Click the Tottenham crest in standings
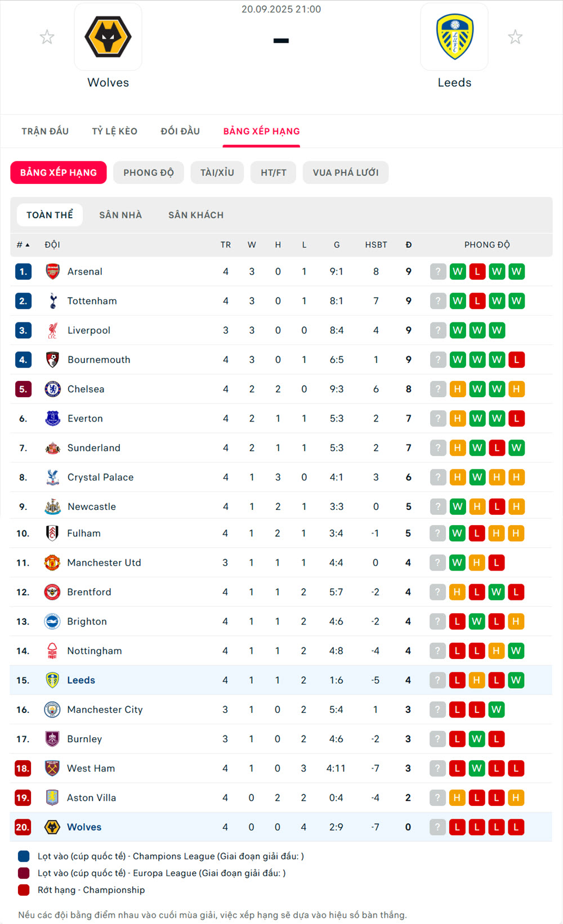The width and height of the screenshot is (563, 924). coord(52,301)
